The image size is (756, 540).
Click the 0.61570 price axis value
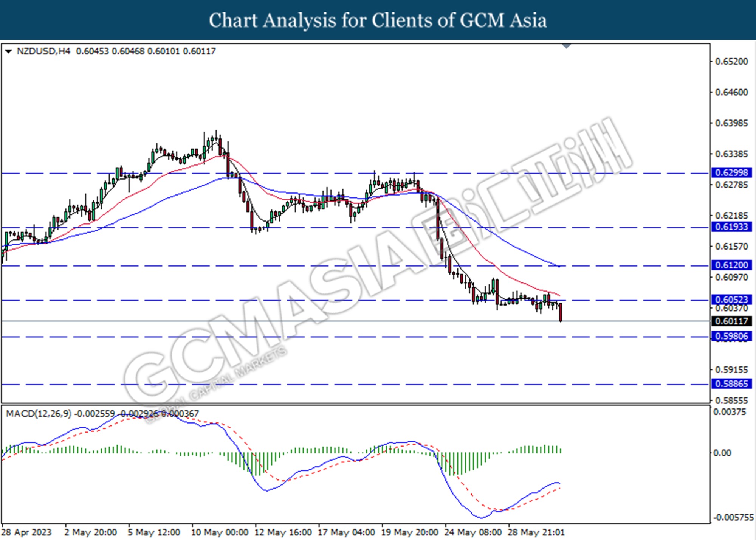(731, 247)
